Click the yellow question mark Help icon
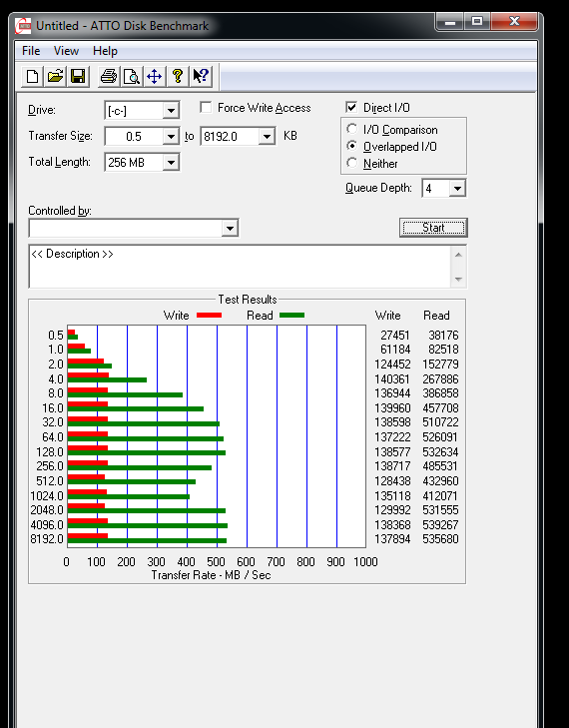Image resolution: width=569 pixels, height=728 pixels. [x=178, y=76]
